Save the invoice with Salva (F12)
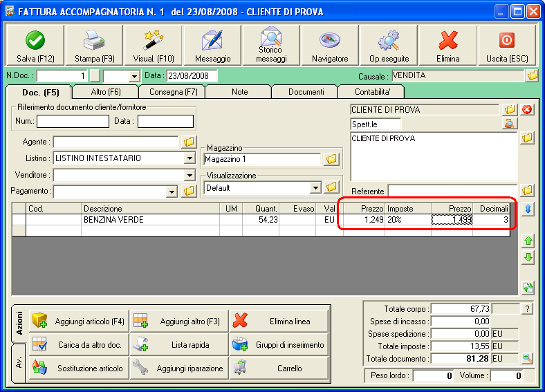545x392 pixels. (35, 45)
